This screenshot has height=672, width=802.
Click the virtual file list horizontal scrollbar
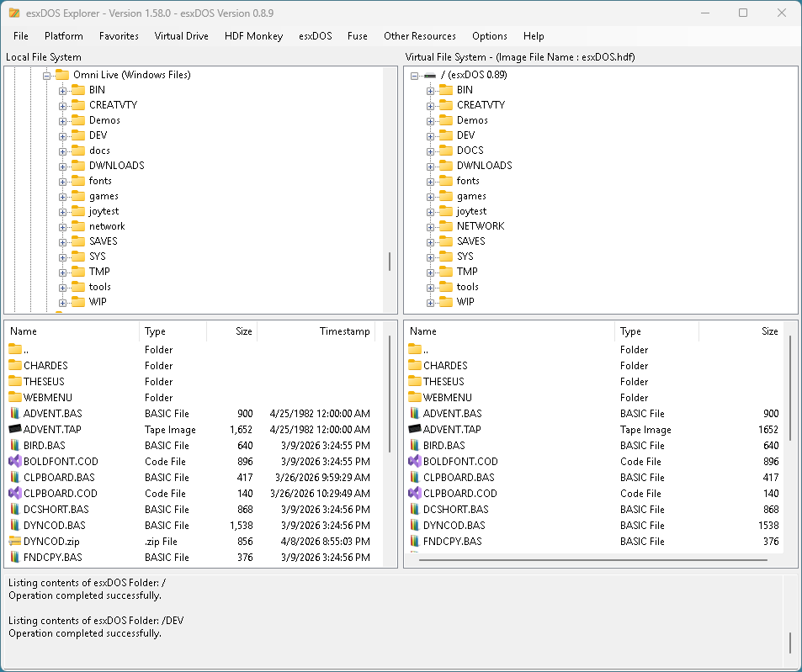click(592, 560)
